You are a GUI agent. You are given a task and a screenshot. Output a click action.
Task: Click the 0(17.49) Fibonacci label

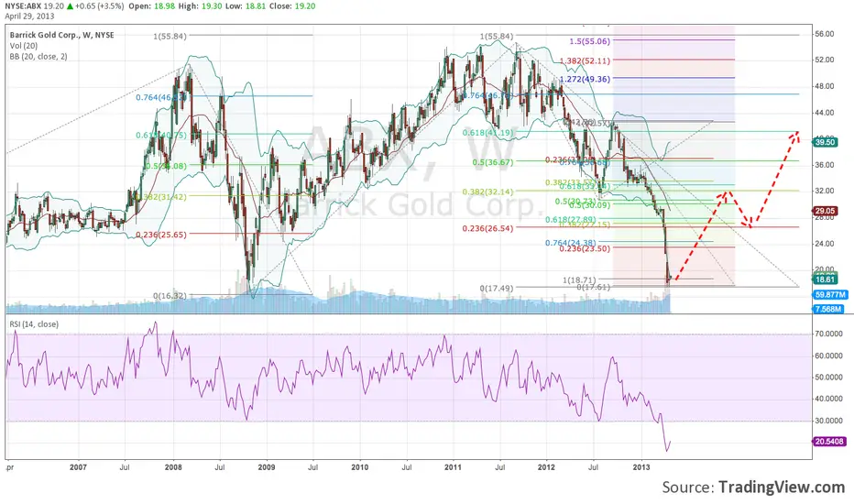point(496,288)
